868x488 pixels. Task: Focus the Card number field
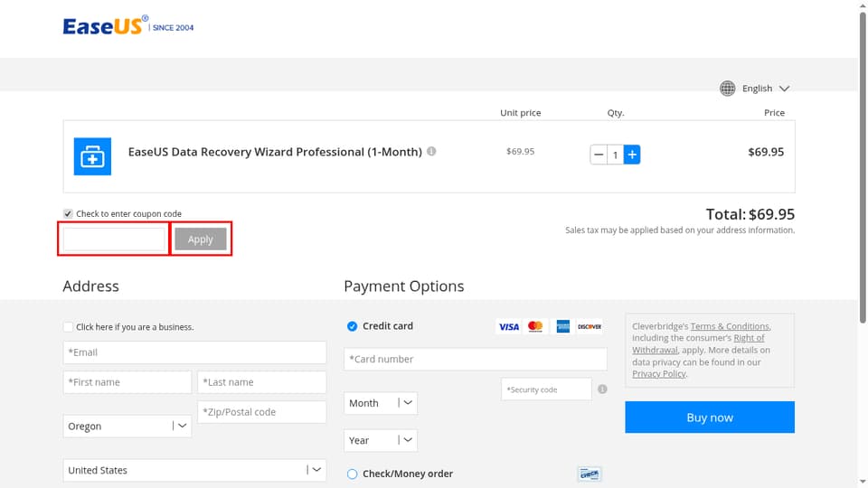(476, 359)
